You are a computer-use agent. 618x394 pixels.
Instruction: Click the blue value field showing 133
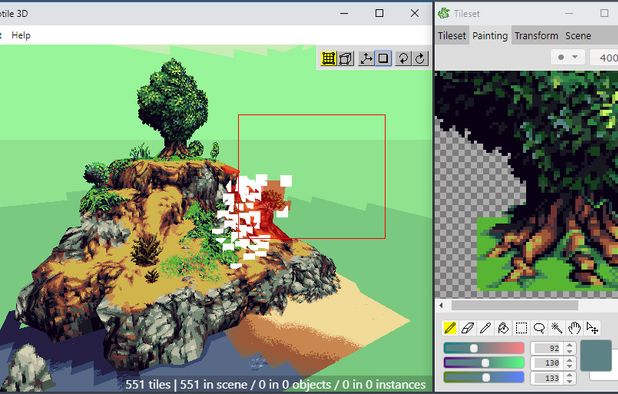click(x=547, y=378)
